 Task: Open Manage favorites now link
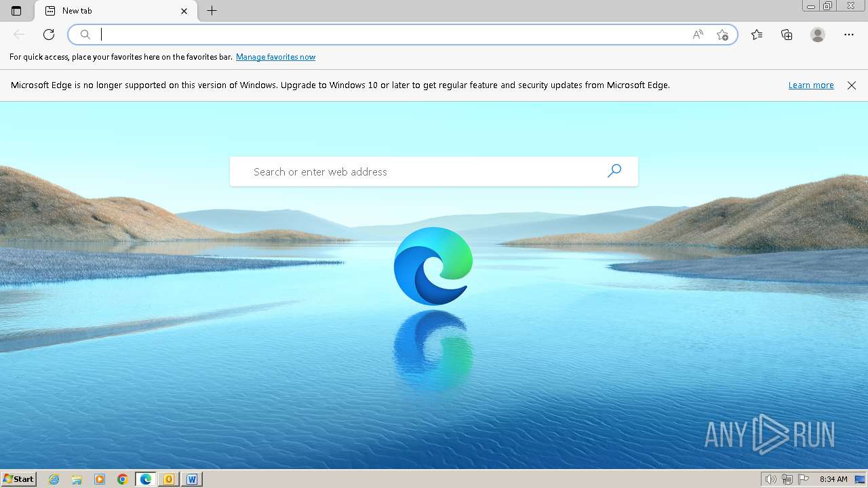coord(275,57)
